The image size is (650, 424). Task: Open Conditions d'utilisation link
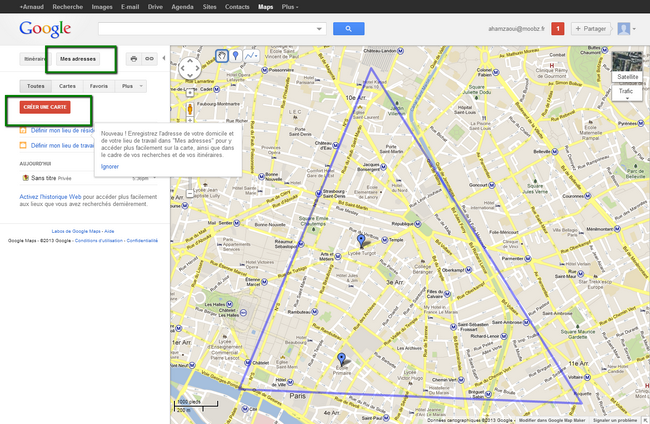pos(99,240)
